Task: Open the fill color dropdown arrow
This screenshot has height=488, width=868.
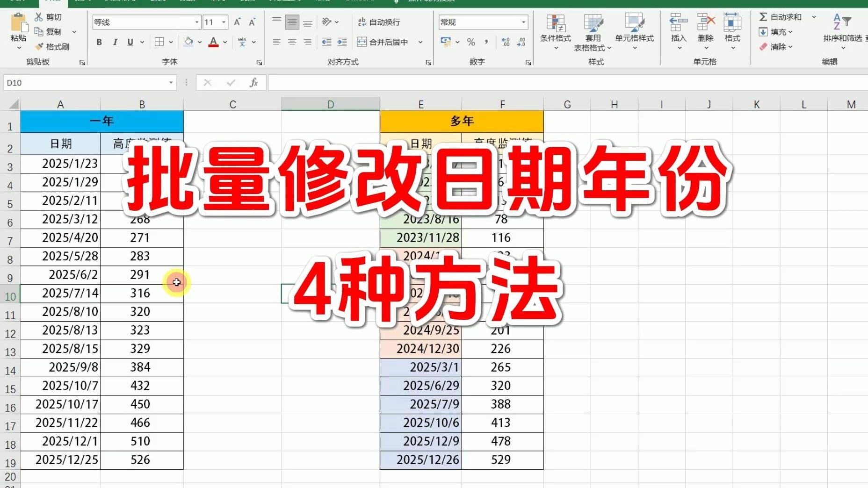Action: 200,42
